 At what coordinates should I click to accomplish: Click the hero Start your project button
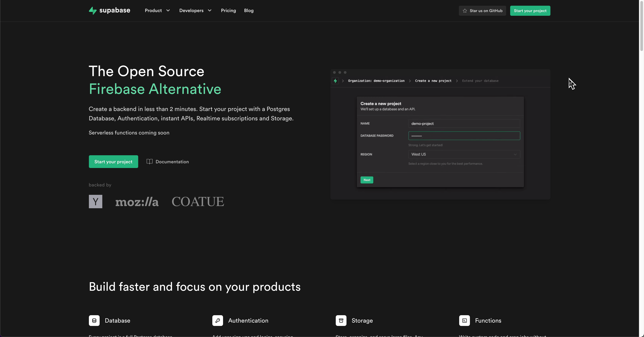(113, 161)
